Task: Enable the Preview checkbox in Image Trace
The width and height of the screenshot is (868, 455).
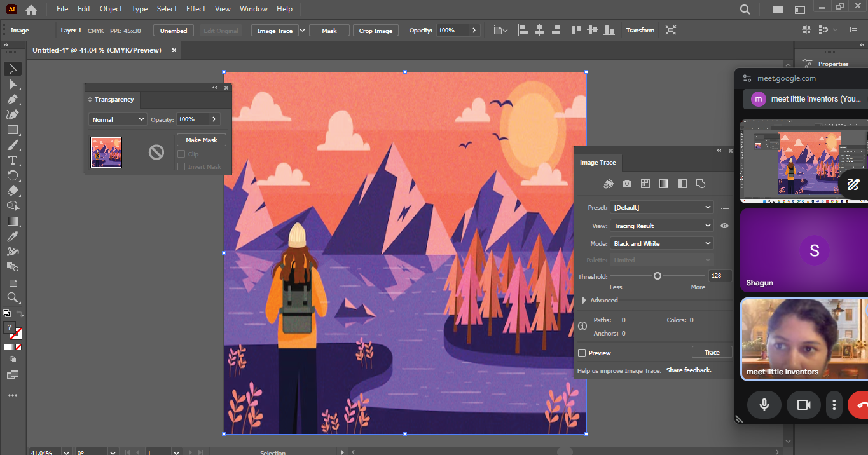Action: point(582,353)
